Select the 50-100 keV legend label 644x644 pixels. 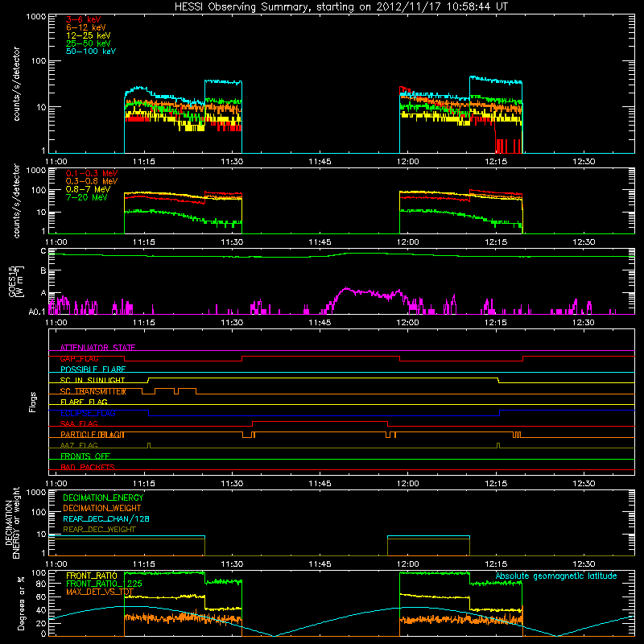click(x=90, y=52)
